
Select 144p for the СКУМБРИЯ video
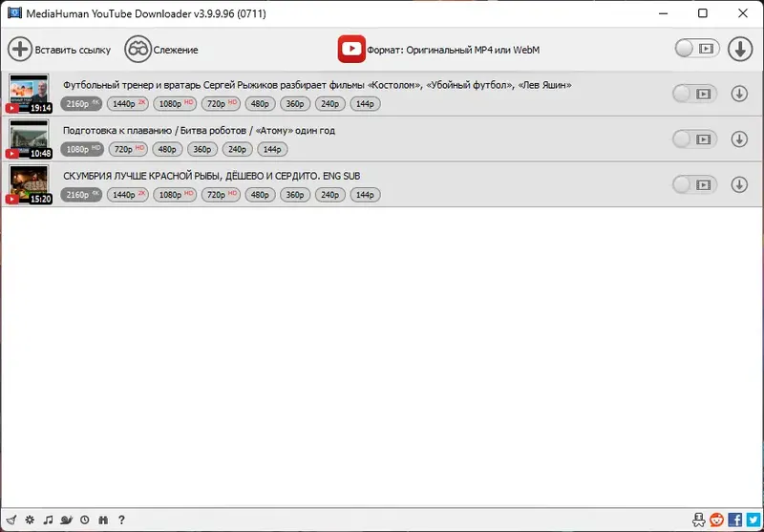coord(366,195)
